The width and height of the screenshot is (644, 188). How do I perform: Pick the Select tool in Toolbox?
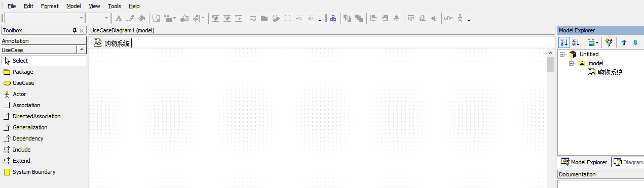[x=44, y=61]
